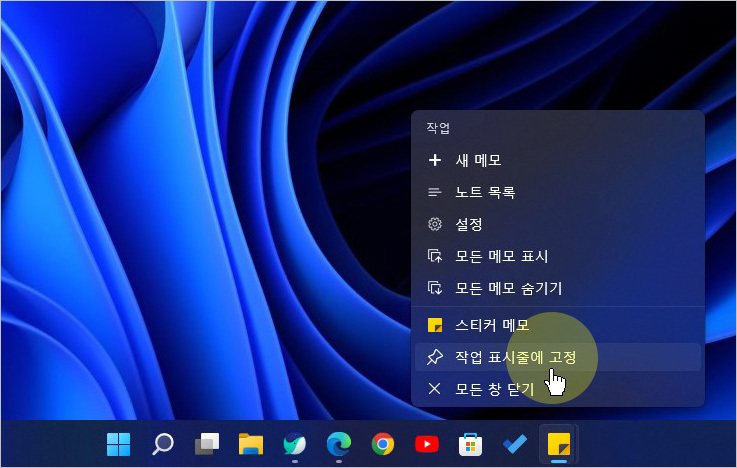Launch Microsoft Store from taskbar
This screenshot has width=737, height=468.
470,444
